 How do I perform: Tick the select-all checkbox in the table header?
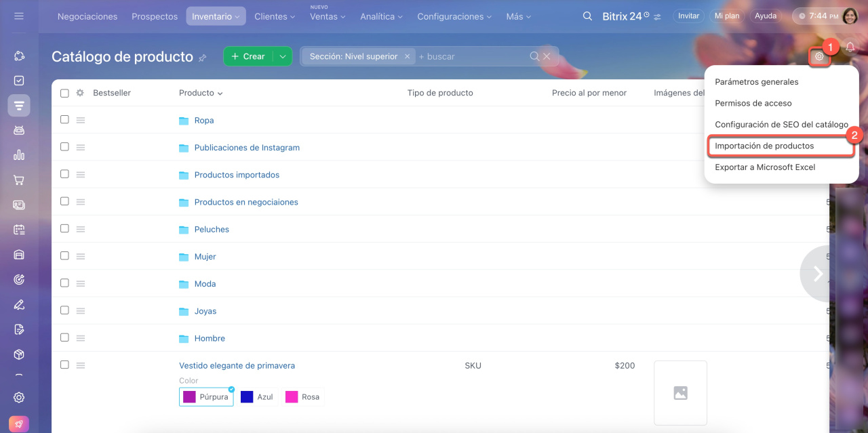click(x=64, y=93)
